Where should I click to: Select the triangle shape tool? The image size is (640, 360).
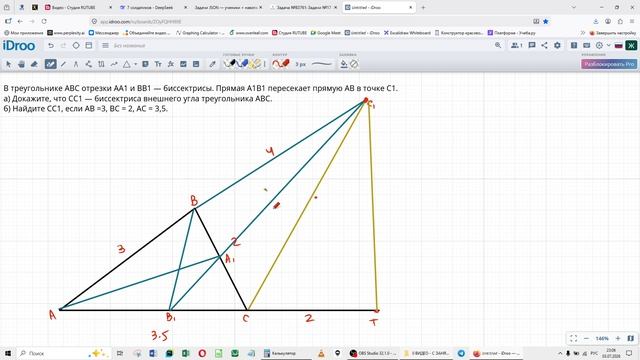pos(127,64)
